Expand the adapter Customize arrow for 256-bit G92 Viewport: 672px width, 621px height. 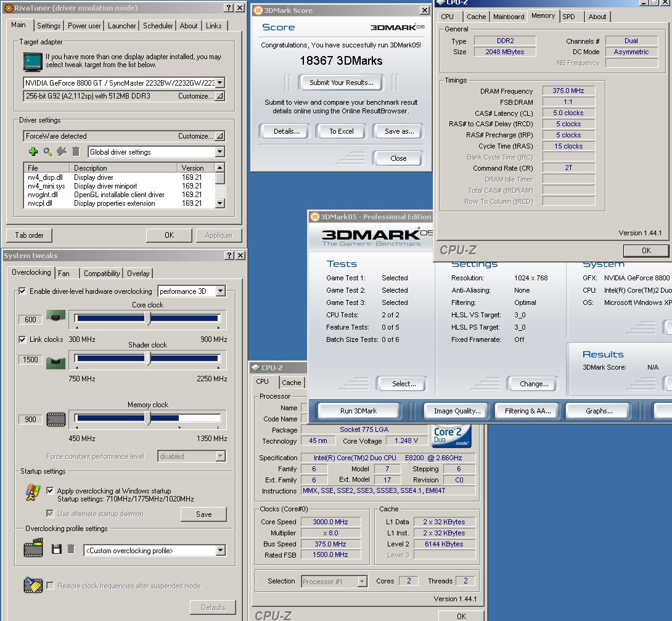(219, 96)
